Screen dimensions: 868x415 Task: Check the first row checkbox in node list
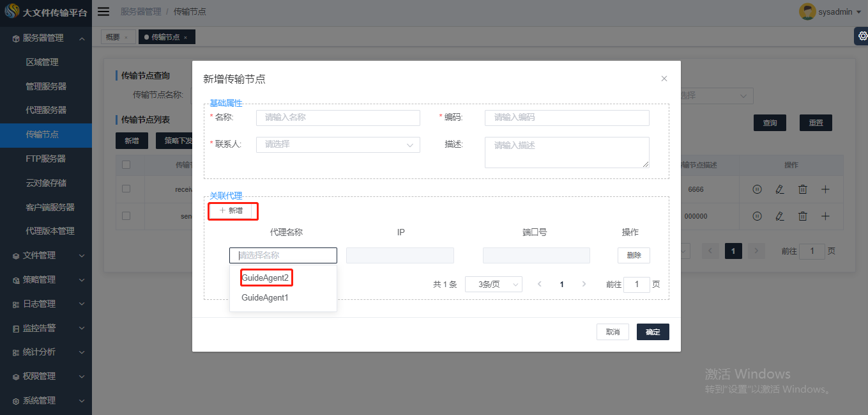click(126, 189)
